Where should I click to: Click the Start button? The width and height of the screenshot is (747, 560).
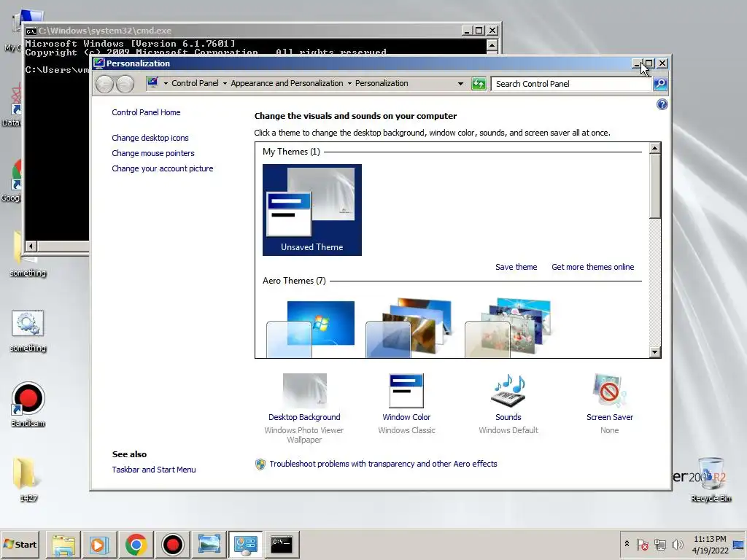(x=20, y=544)
